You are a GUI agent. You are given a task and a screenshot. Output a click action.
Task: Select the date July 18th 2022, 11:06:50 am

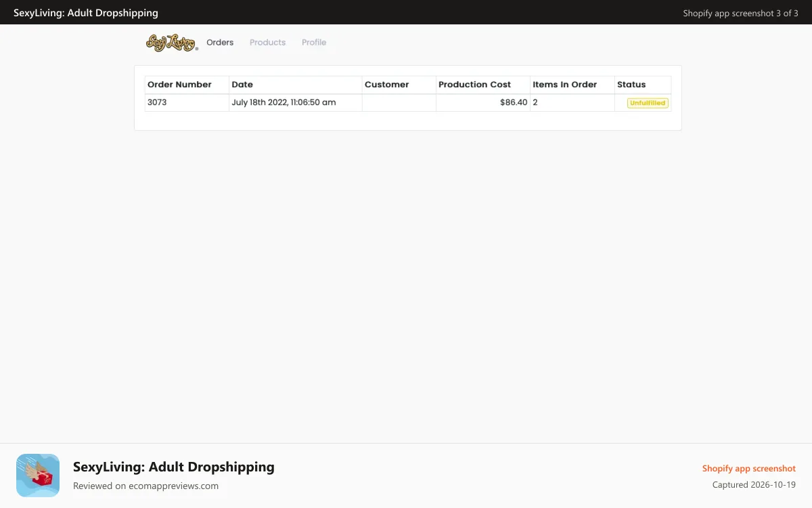pos(284,102)
